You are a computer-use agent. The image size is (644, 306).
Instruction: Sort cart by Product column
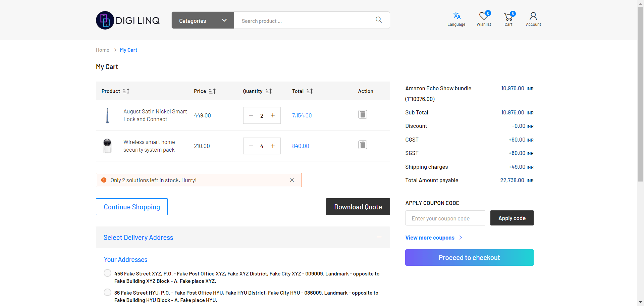click(126, 91)
